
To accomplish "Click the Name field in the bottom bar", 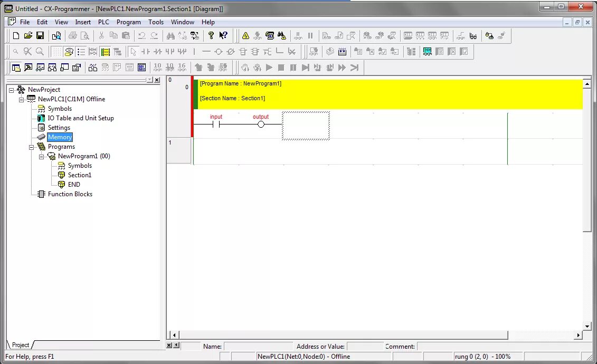I will pyautogui.click(x=258, y=347).
